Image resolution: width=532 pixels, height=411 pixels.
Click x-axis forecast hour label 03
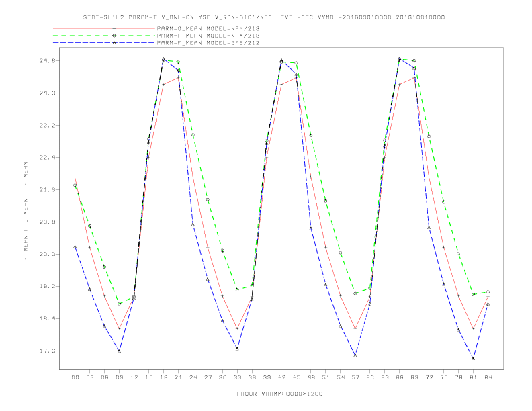90,377
